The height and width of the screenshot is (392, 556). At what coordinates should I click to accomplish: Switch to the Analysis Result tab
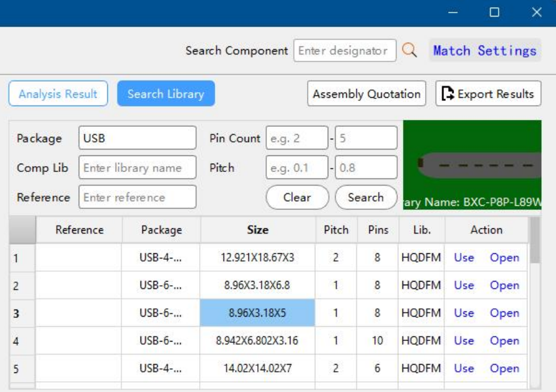point(58,94)
